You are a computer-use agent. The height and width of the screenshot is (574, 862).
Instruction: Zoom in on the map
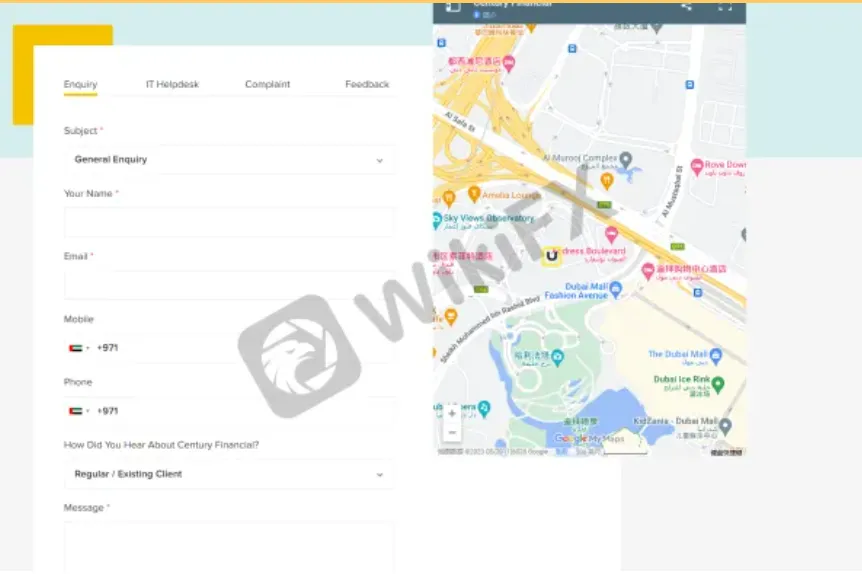[x=452, y=413]
